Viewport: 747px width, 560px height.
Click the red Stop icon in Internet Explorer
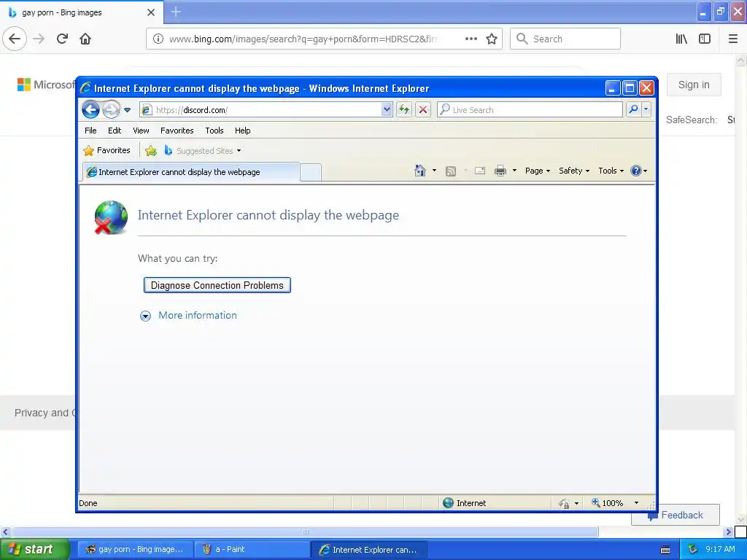point(422,110)
